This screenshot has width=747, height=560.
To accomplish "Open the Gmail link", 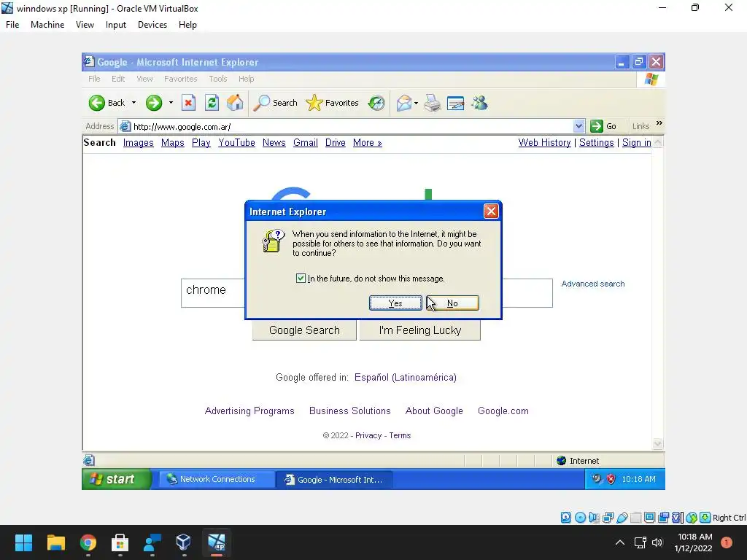I will [306, 142].
